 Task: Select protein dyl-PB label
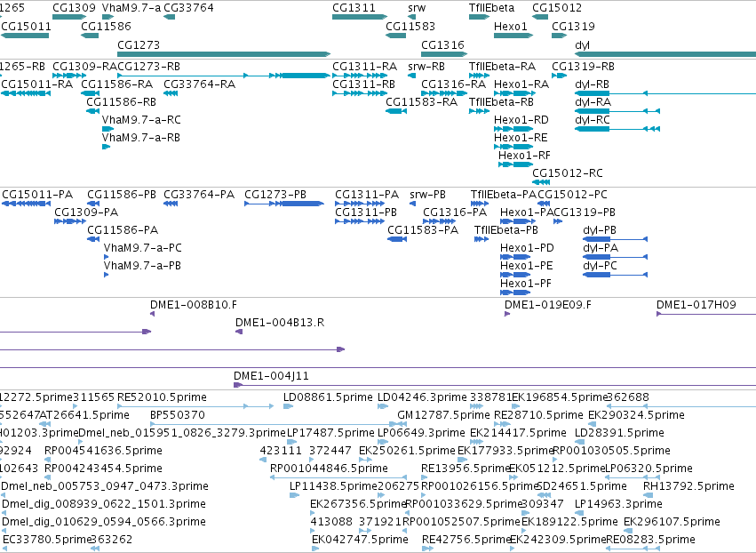[x=600, y=230]
